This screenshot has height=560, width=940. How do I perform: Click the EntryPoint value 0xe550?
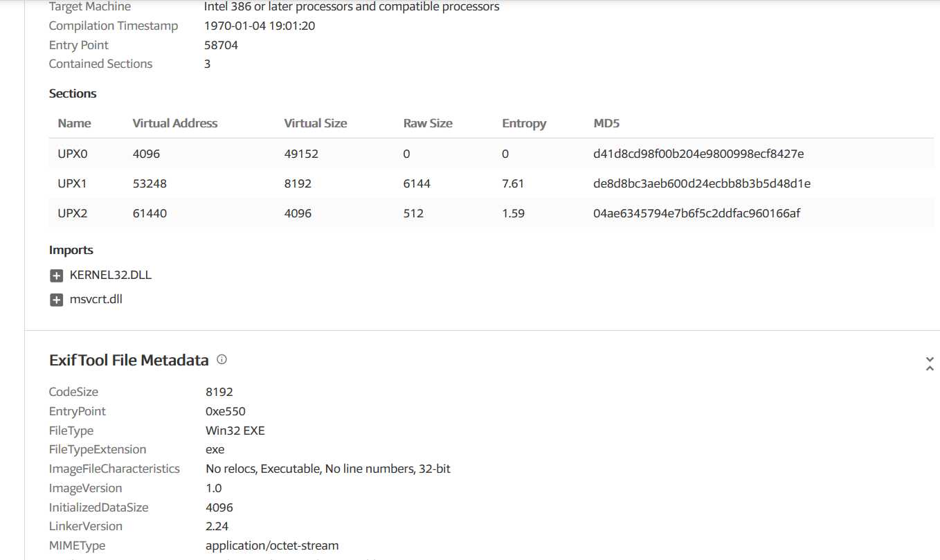pos(226,411)
